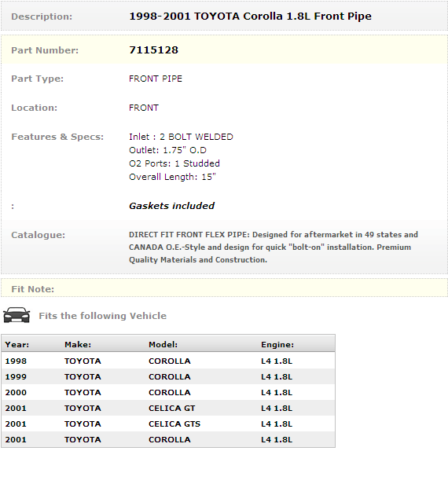The image size is (448, 495).
Task: Click the 1998 year cell
Action: (x=16, y=361)
